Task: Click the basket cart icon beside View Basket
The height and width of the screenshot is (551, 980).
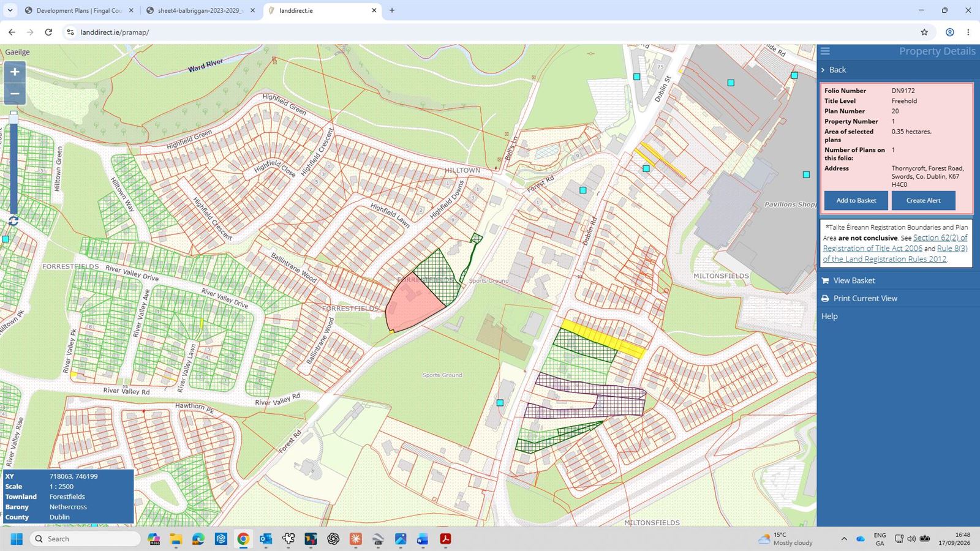Action: (825, 281)
